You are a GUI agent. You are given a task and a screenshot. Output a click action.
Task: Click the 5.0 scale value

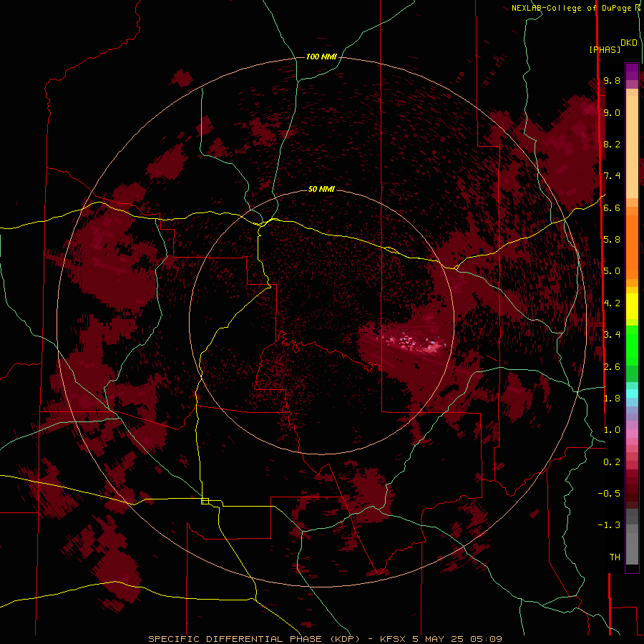click(x=612, y=271)
